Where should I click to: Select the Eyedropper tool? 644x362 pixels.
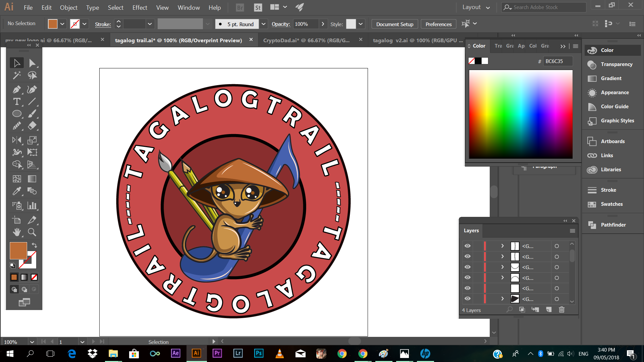(x=16, y=191)
